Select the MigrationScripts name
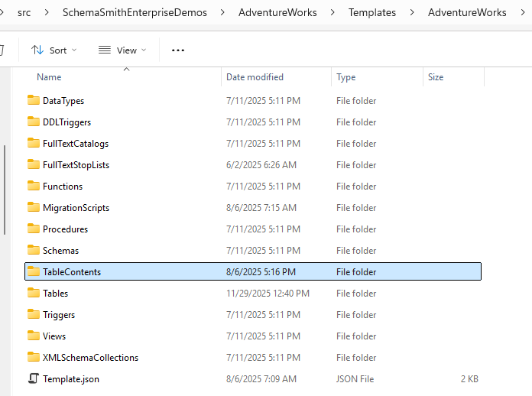The image size is (532, 396). pos(76,208)
